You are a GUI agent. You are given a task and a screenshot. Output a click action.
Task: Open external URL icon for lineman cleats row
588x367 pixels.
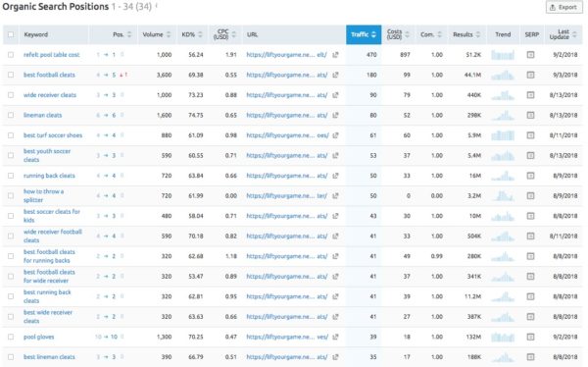[x=335, y=116]
